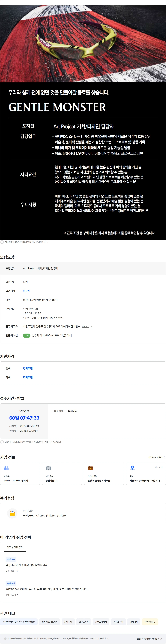This screenshot has height=644, width=166.
Task: Click the GENTLE MONSTER logo text
Action: click(x=57, y=107)
